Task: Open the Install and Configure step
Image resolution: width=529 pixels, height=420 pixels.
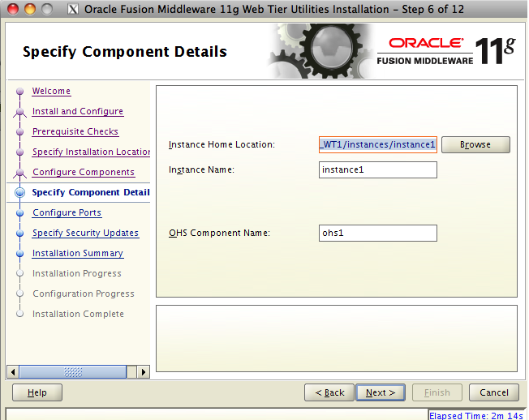Action: click(78, 111)
